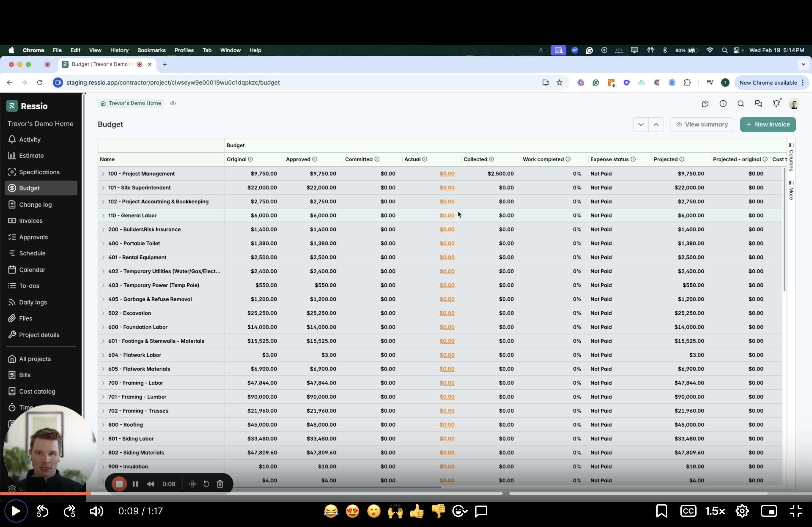Click the red stop recording button
This screenshot has height=527, width=812.
click(x=119, y=484)
